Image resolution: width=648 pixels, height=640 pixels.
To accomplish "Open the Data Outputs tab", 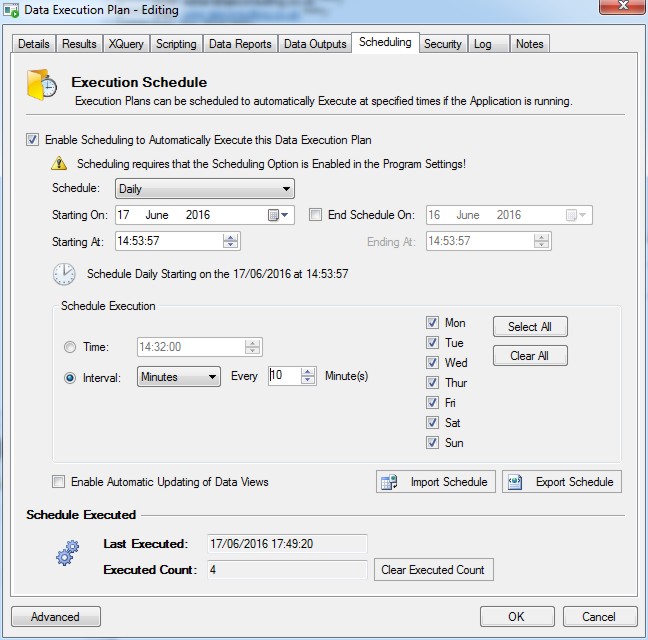I will (x=314, y=44).
